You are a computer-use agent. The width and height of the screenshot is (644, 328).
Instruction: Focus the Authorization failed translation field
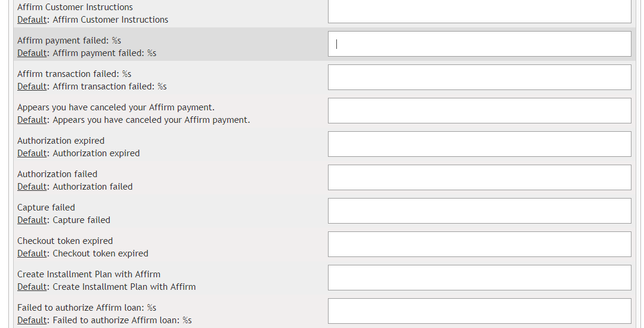click(x=479, y=178)
